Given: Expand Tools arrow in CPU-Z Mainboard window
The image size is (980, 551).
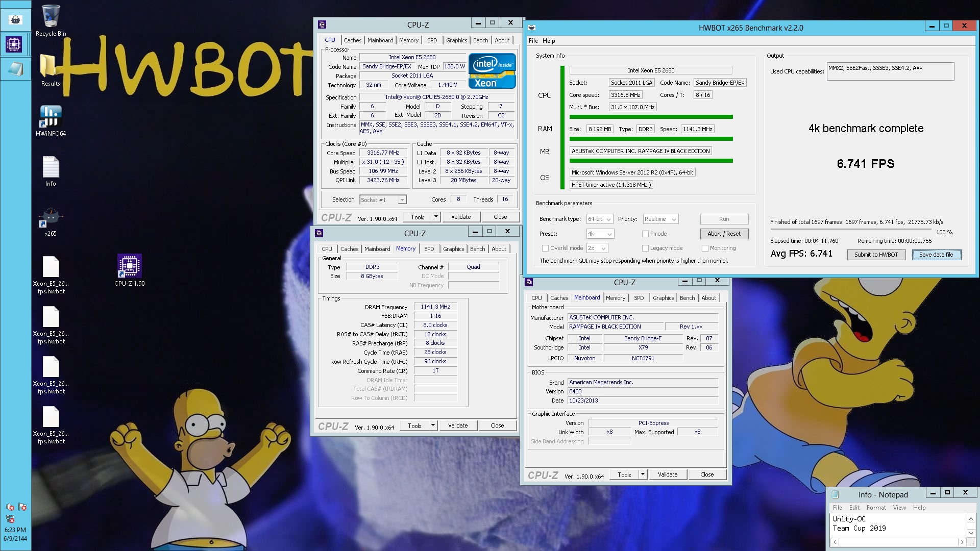Looking at the screenshot, I should [643, 474].
